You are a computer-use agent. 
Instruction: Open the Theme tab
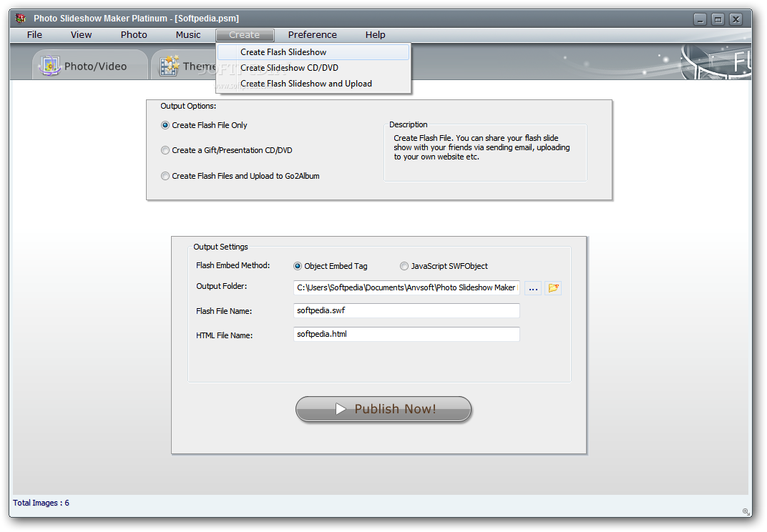coord(184,66)
